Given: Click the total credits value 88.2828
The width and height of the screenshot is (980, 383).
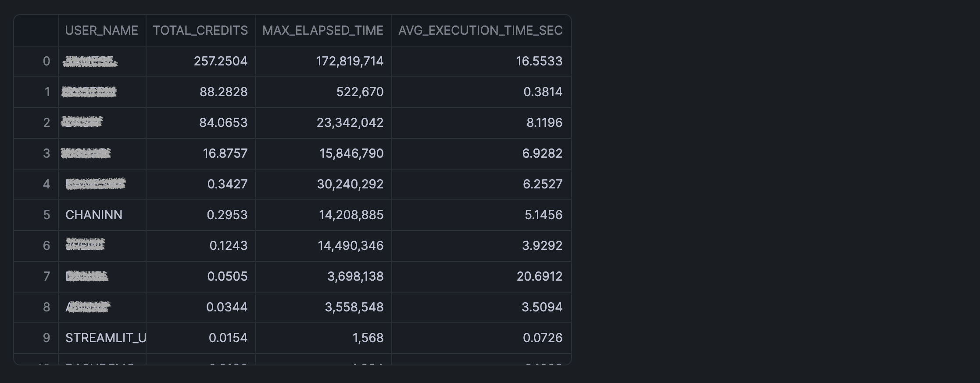Looking at the screenshot, I should click(x=223, y=92).
